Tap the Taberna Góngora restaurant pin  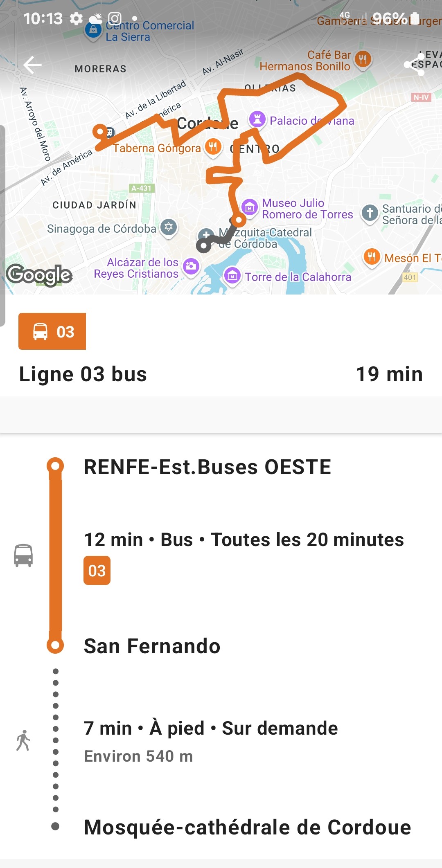(213, 147)
